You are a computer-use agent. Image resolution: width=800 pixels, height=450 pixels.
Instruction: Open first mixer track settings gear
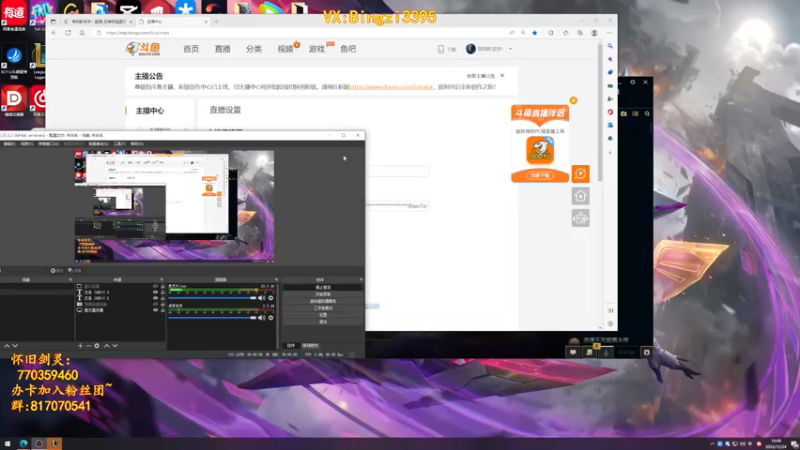click(271, 298)
